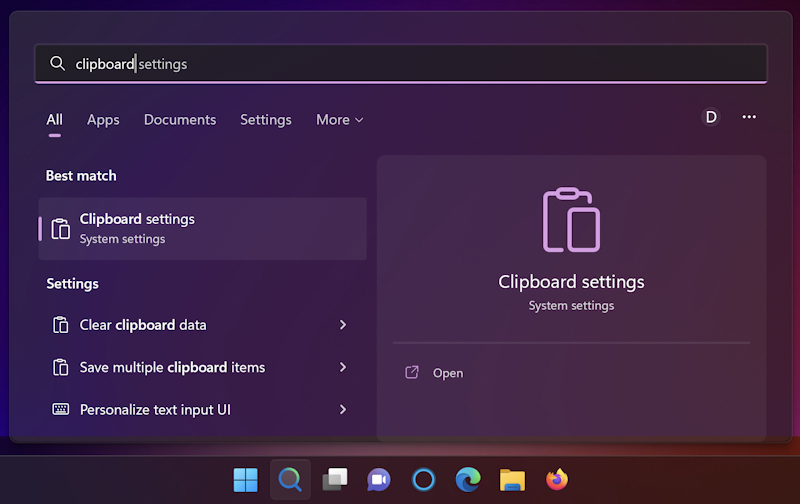Image resolution: width=800 pixels, height=504 pixels.
Task: Open the D user account avatar
Action: [711, 117]
